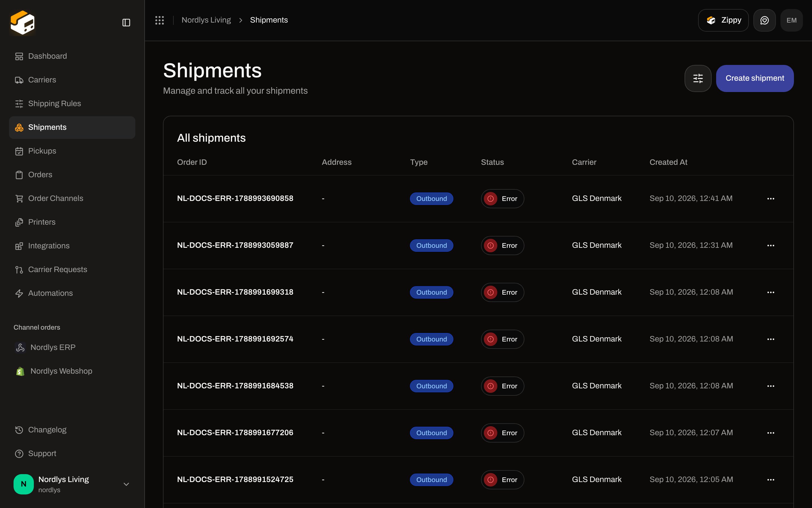The height and width of the screenshot is (508, 812).
Task: Go to Dashboard in sidebar
Action: [x=72, y=56]
